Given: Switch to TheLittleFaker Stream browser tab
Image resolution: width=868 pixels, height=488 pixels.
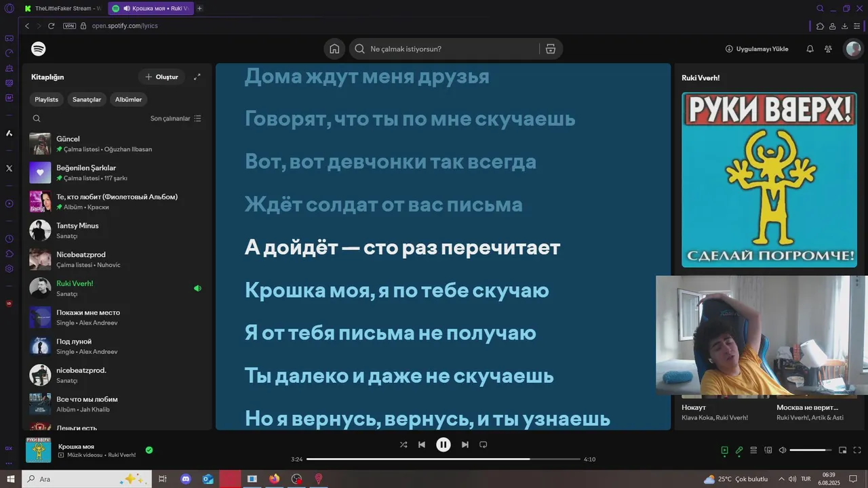Looking at the screenshot, I should [x=62, y=8].
